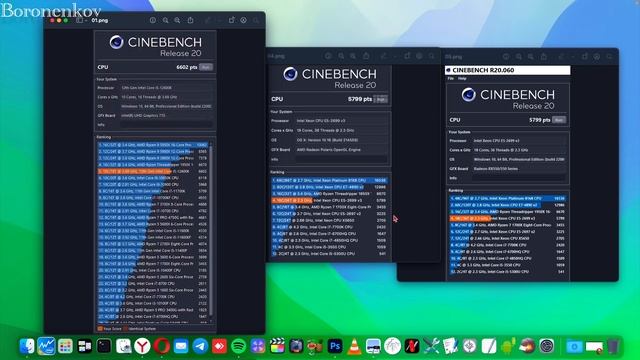640x360 pixels.
Task: Expand the sidebar view menu chevron in 01.png
Action: [85, 20]
